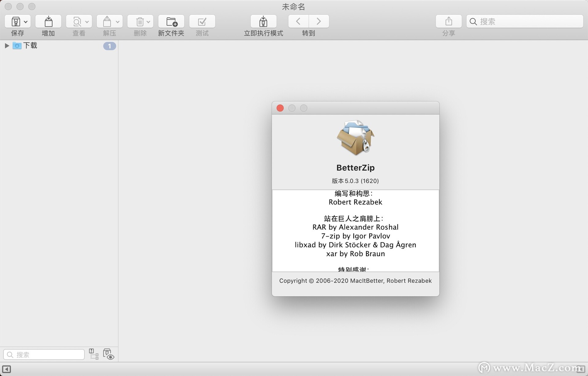588x376 pixels.
Task: Go forward with the right arrow
Action: pyautogui.click(x=319, y=21)
